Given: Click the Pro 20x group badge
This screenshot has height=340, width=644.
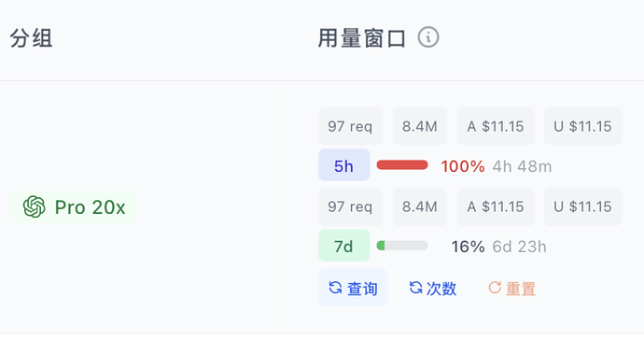Looking at the screenshot, I should (x=74, y=206).
